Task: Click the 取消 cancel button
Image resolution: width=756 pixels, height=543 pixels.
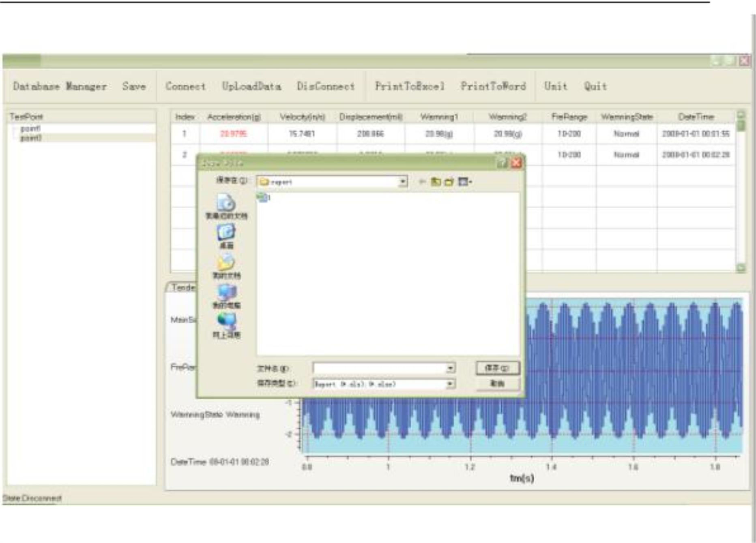Action: (497, 383)
